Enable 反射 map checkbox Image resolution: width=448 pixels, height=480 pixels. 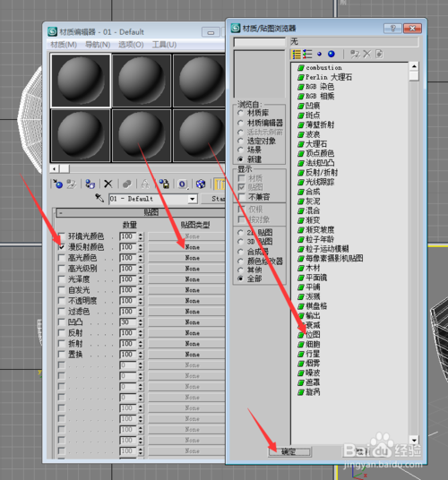62,333
